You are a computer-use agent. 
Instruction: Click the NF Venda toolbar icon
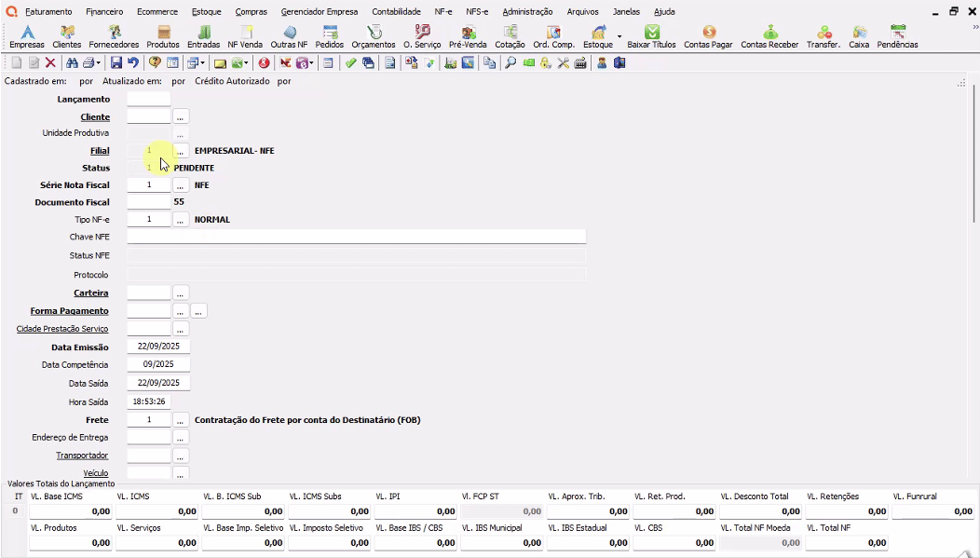coord(245,37)
